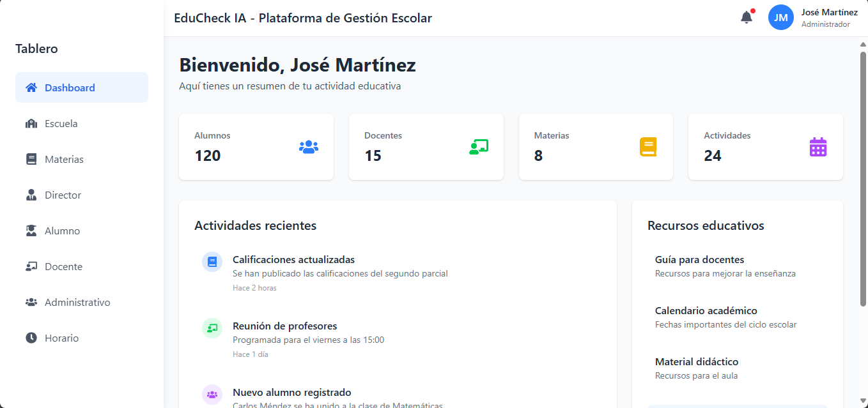Click the Alumnos count 120

pyautogui.click(x=208, y=155)
